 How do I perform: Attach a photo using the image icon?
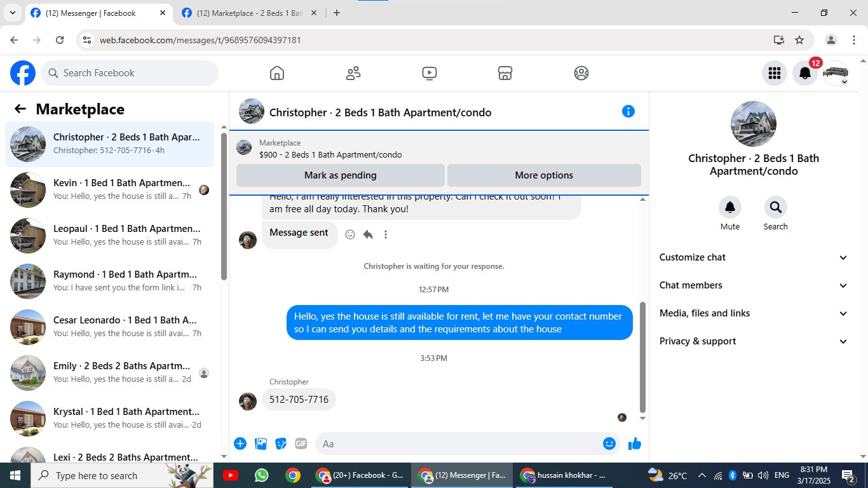pyautogui.click(x=261, y=444)
